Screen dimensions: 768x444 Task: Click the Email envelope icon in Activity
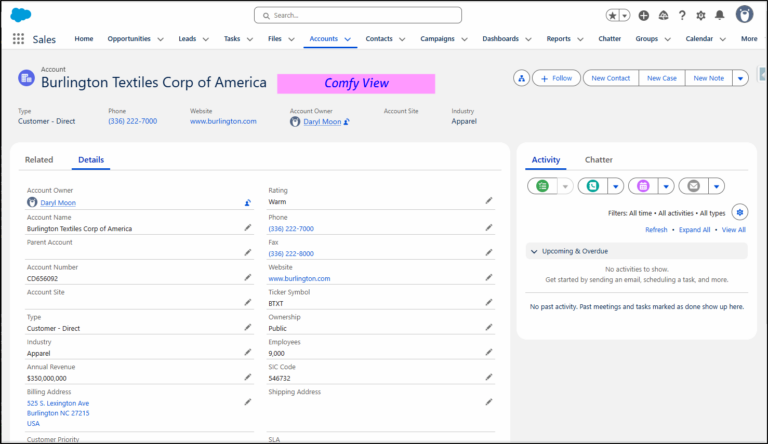[694, 186]
